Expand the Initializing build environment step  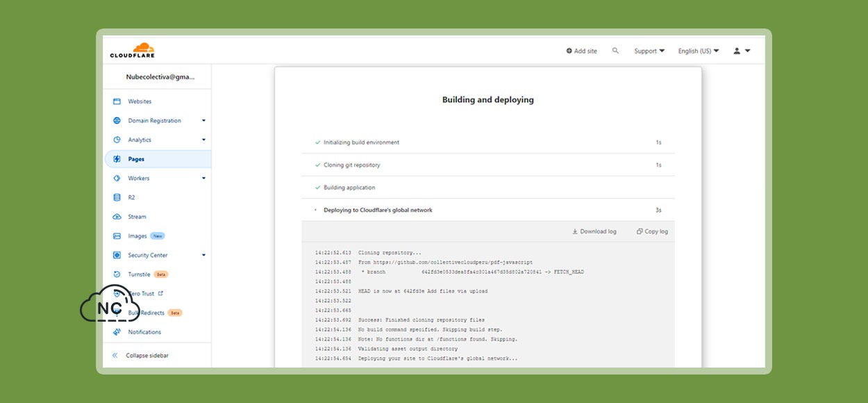point(488,142)
